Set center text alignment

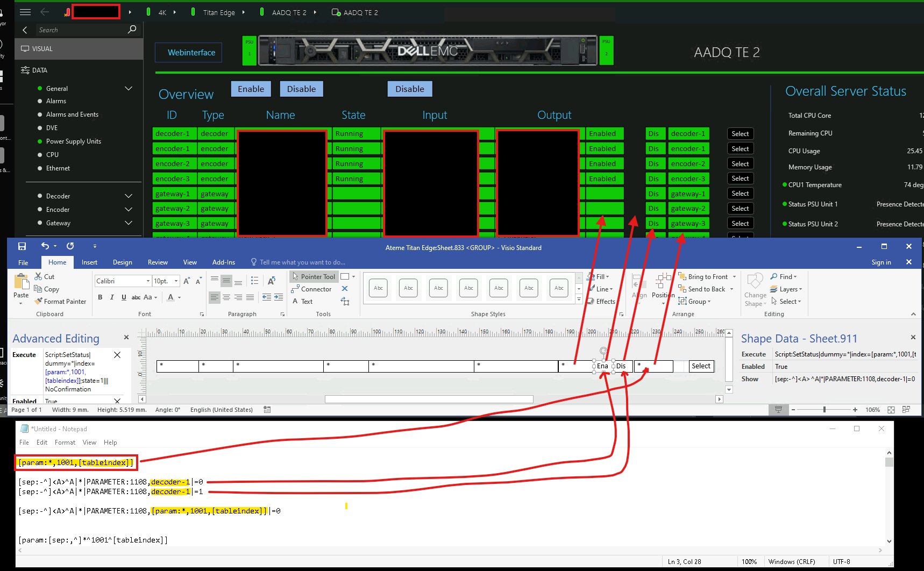pos(226,297)
